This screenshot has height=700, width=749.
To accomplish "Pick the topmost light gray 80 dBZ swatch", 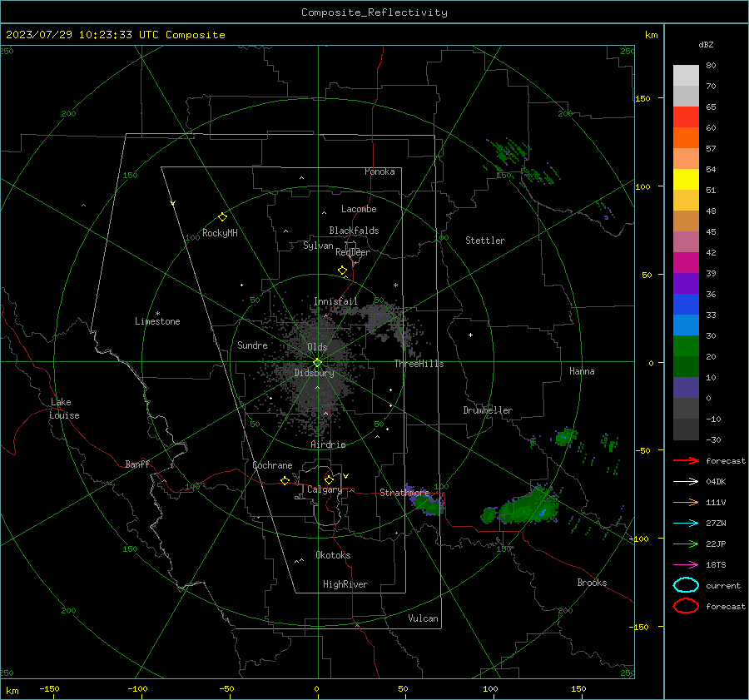I will [686, 76].
